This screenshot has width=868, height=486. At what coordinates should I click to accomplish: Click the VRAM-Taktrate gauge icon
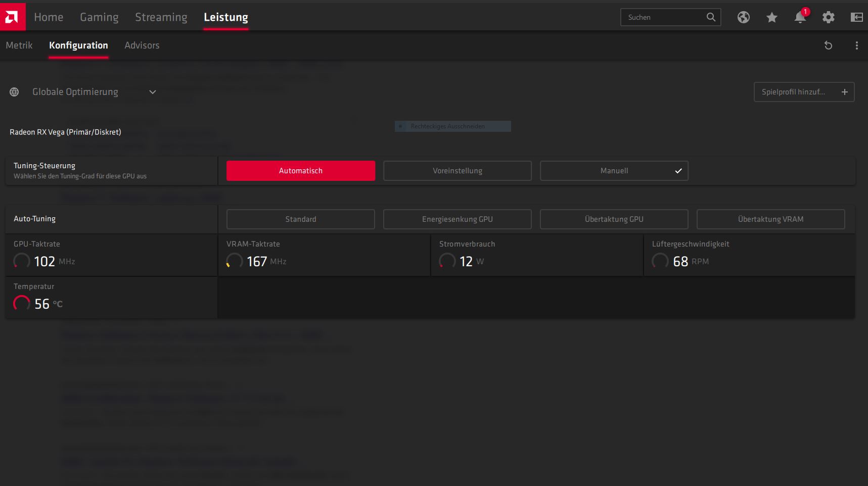(235, 261)
